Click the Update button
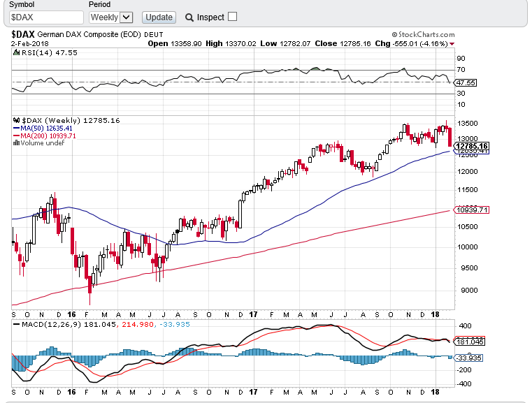The height and width of the screenshot is (403, 532). click(x=159, y=17)
